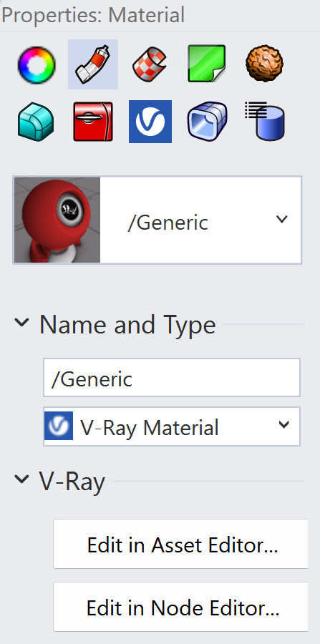Image resolution: width=320 pixels, height=644 pixels.
Task: Open the /Generic material selector chevron
Action: click(281, 220)
